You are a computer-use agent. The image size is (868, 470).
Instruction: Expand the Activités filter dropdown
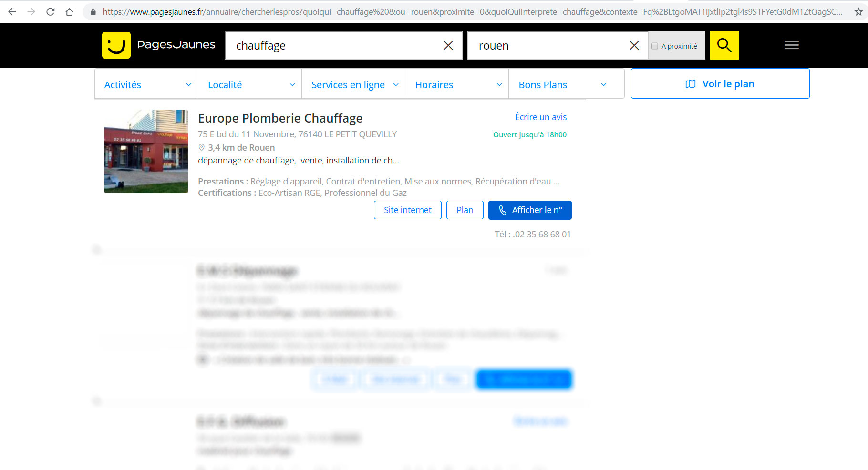tap(146, 84)
